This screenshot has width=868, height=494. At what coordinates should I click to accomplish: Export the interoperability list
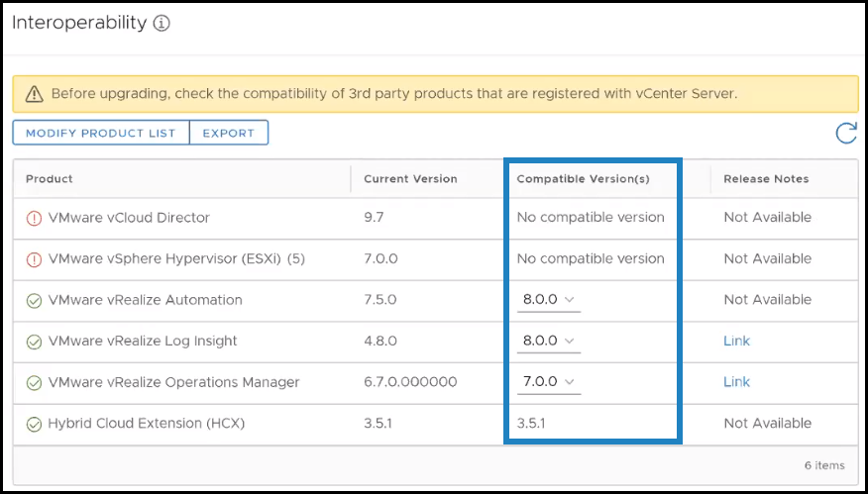point(229,133)
